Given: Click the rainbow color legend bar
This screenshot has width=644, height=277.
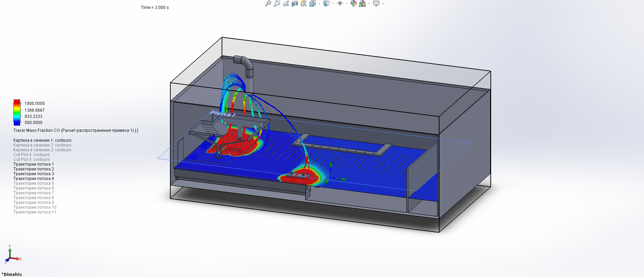Looking at the screenshot, I should (x=17, y=112).
